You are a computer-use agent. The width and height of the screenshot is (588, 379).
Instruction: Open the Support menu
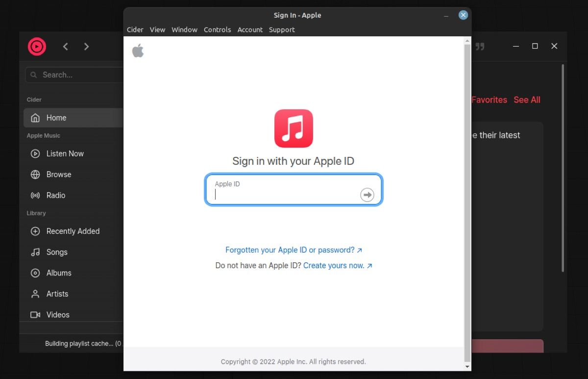coord(282,29)
